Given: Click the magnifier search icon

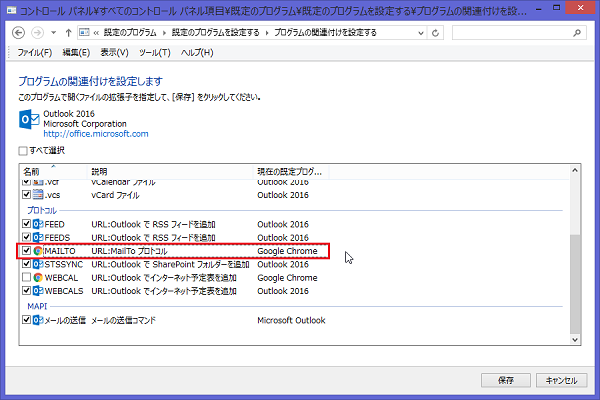Looking at the screenshot, I should pos(577,33).
